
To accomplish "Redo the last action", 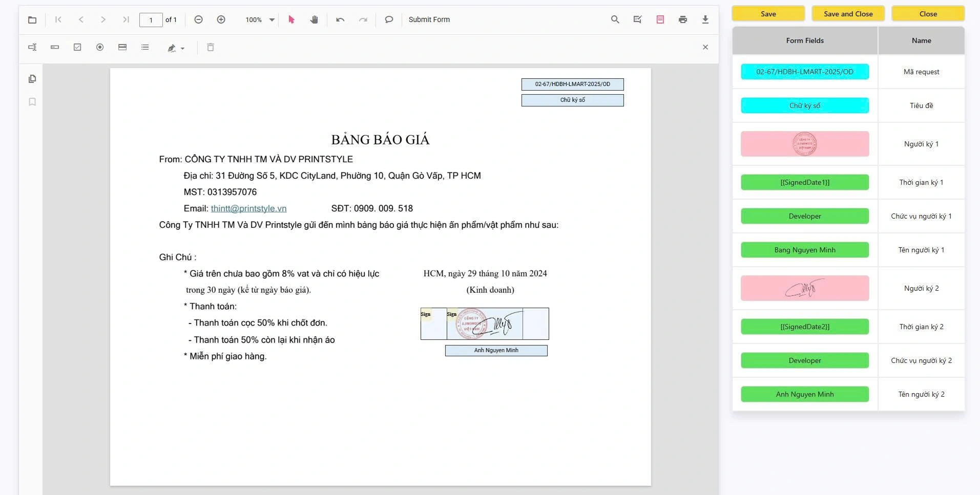I will click(x=363, y=19).
